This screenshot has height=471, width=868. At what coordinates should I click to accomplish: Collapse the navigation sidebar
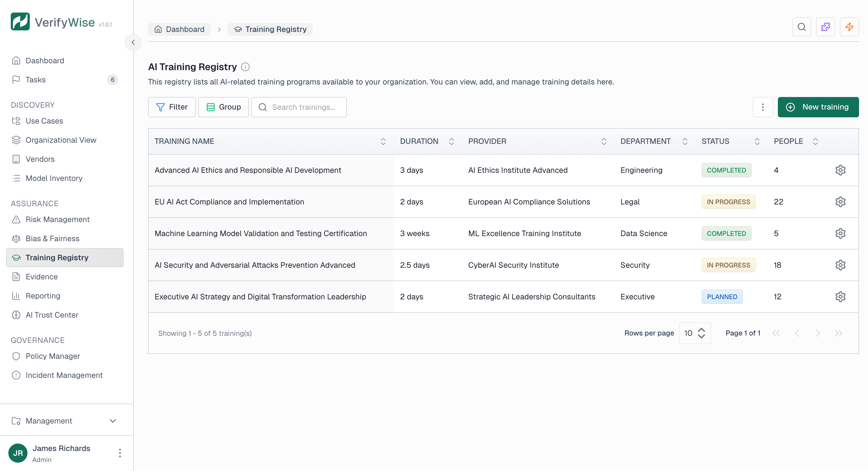[x=133, y=42]
